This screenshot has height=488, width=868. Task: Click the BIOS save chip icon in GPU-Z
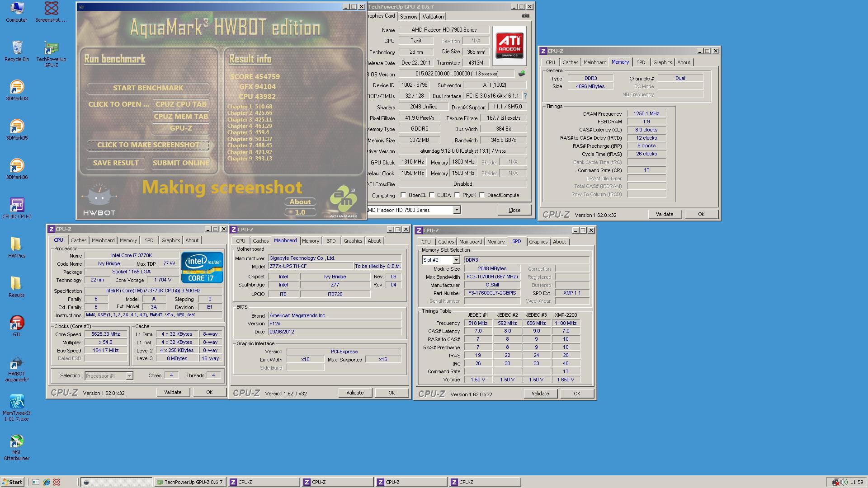(x=522, y=74)
